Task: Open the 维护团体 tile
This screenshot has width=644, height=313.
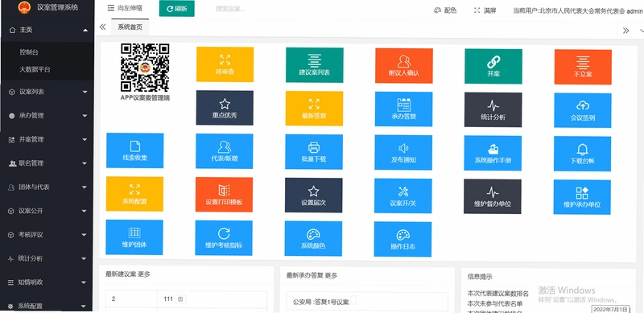Action: pyautogui.click(x=134, y=237)
